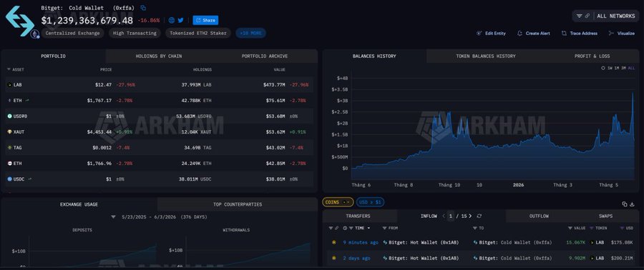Image resolution: width=644 pixels, height=270 pixels.
Task: Refresh the transfers list
Action: point(479,216)
